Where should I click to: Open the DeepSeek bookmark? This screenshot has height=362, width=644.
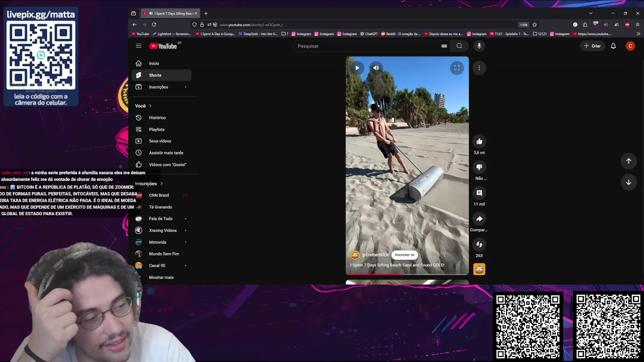[x=258, y=34]
